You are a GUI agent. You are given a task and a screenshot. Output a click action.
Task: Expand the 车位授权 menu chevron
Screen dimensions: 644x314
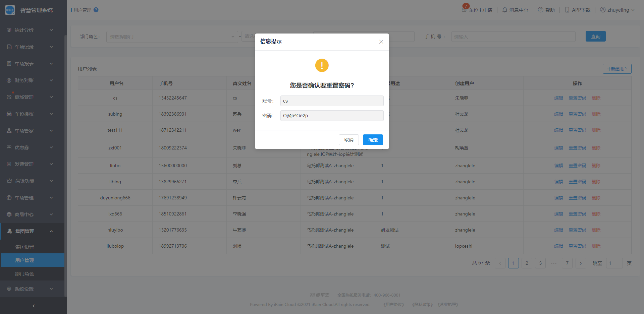pos(51,114)
